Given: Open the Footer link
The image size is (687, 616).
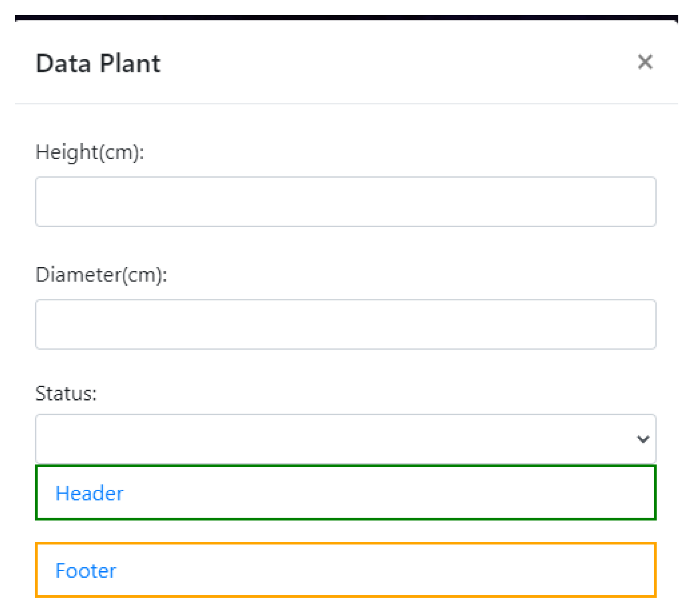Looking at the screenshot, I should coord(86,571).
